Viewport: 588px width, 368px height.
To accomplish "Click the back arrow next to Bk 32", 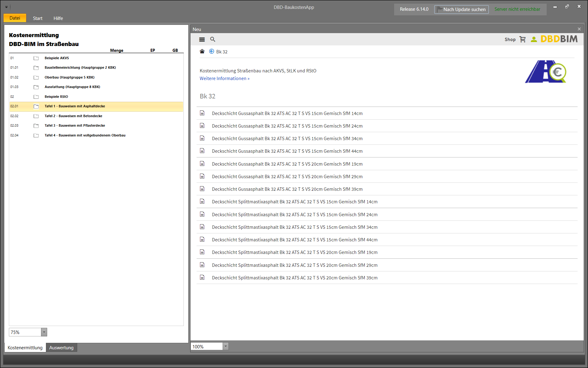I will 212,51.
